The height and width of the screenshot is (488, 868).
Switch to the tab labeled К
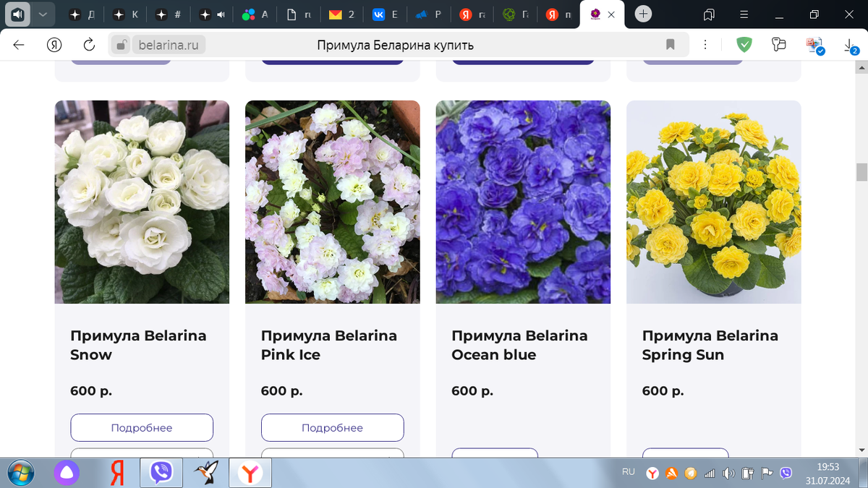click(x=125, y=14)
